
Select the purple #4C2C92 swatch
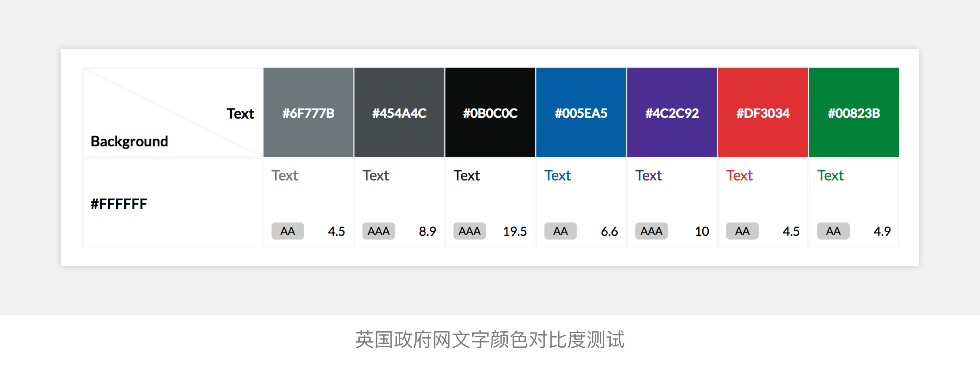[x=672, y=113]
